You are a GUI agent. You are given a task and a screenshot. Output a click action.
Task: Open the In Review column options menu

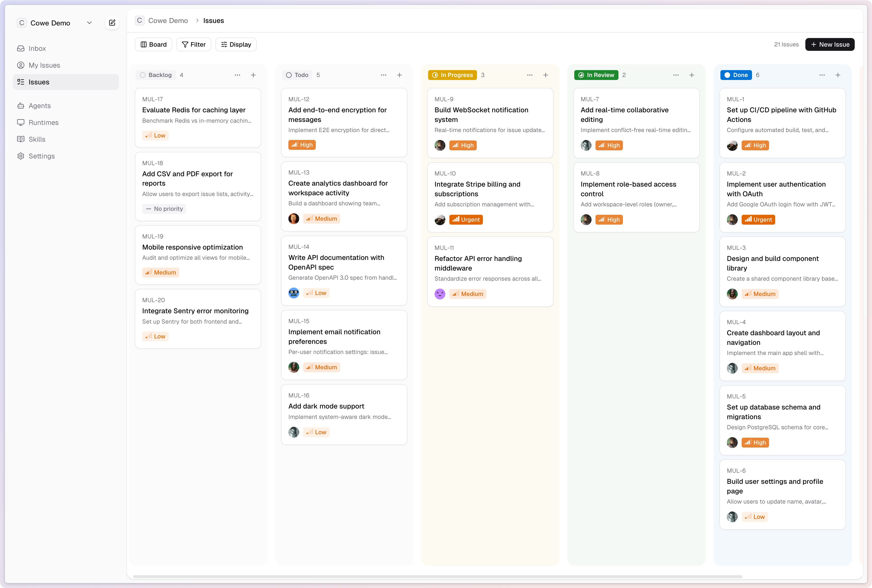click(676, 75)
